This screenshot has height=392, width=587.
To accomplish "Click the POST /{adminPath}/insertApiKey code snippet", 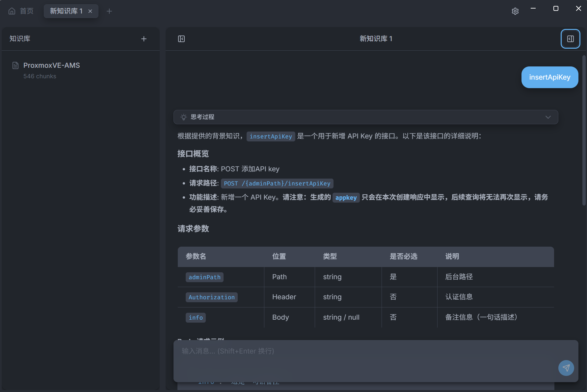I will coord(277,184).
